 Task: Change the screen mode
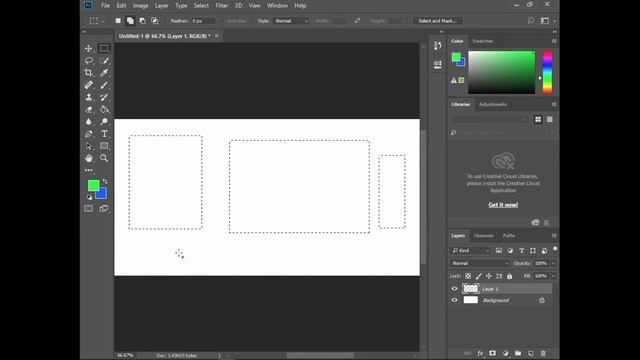click(104, 209)
